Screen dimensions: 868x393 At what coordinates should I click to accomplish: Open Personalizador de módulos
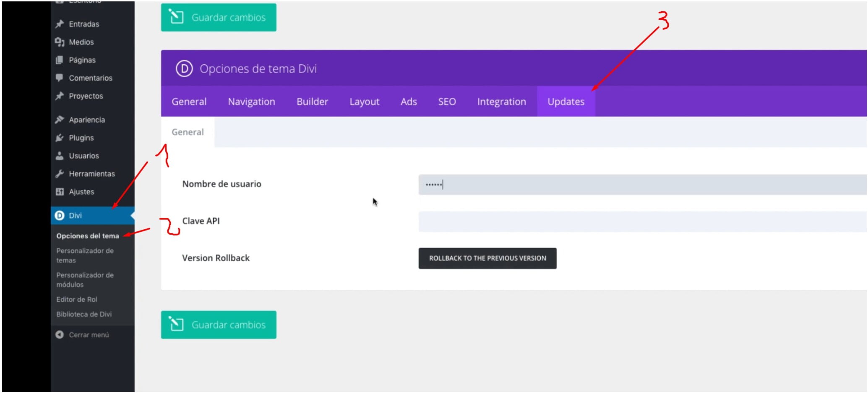point(85,280)
